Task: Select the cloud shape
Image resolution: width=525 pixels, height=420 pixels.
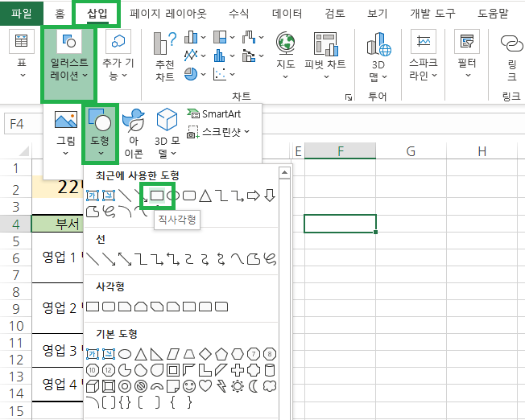Action: coord(270,386)
